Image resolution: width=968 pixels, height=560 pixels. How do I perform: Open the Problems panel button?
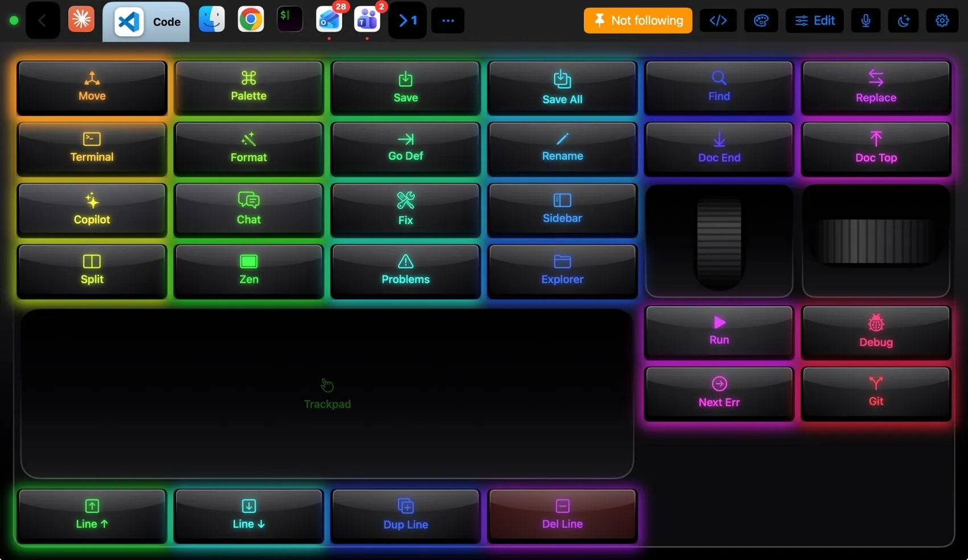click(x=405, y=271)
